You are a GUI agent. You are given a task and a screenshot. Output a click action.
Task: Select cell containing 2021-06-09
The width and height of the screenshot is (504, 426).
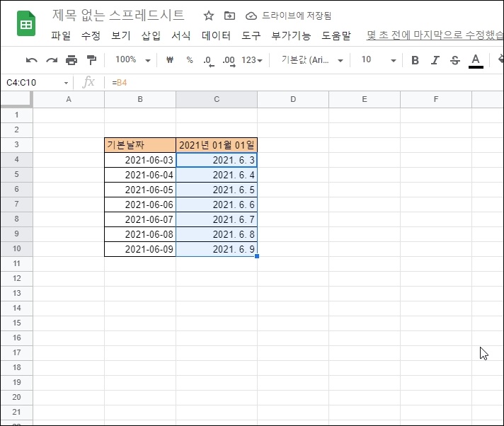[140, 248]
